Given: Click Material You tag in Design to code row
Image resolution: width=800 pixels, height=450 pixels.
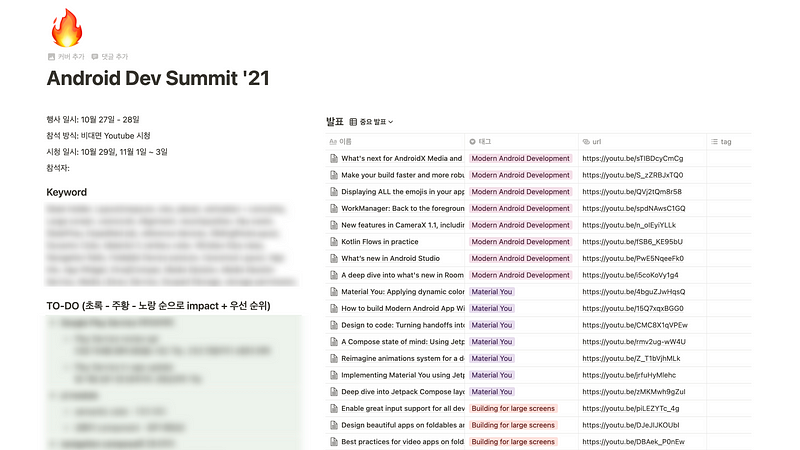Looking at the screenshot, I should (492, 325).
